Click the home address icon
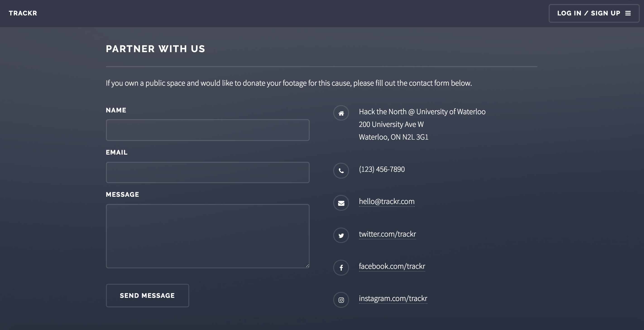 pyautogui.click(x=341, y=113)
